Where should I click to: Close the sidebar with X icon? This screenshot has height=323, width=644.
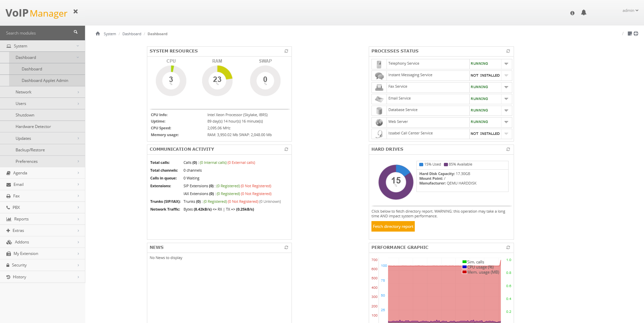click(76, 12)
